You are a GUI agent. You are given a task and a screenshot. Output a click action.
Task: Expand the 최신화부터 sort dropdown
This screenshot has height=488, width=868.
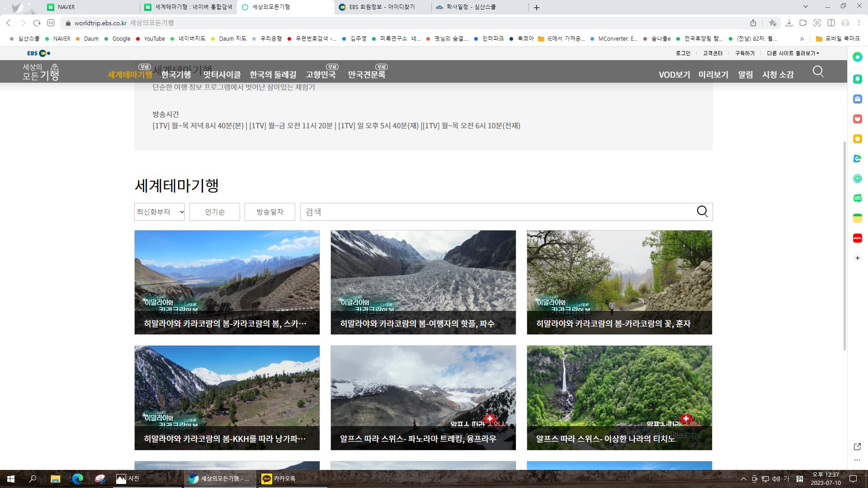(x=160, y=212)
